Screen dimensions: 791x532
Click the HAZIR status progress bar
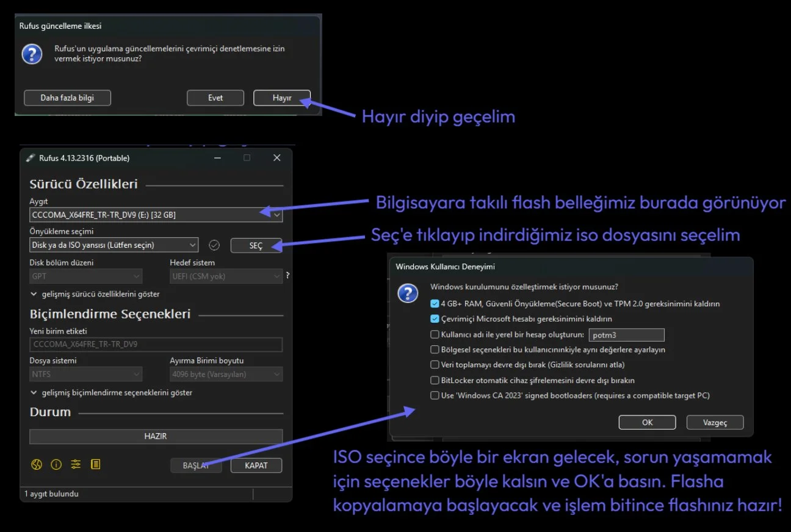156,436
